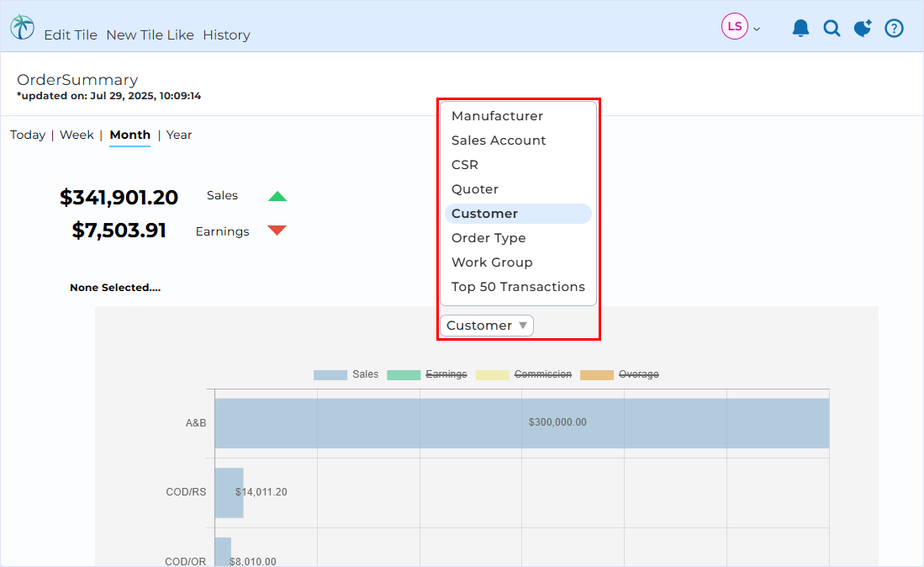The width and height of the screenshot is (924, 567).
Task: Choose Top 50 Transactions option
Action: pyautogui.click(x=518, y=287)
